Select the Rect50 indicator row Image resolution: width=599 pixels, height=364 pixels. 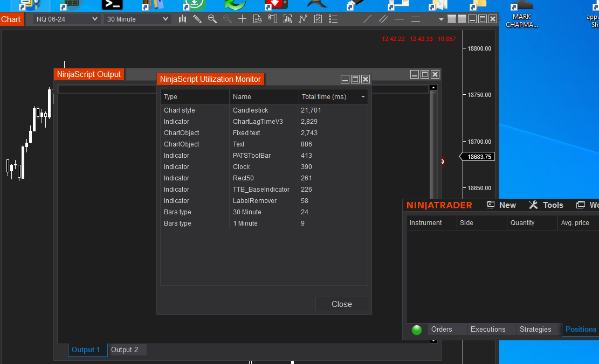[264, 178]
